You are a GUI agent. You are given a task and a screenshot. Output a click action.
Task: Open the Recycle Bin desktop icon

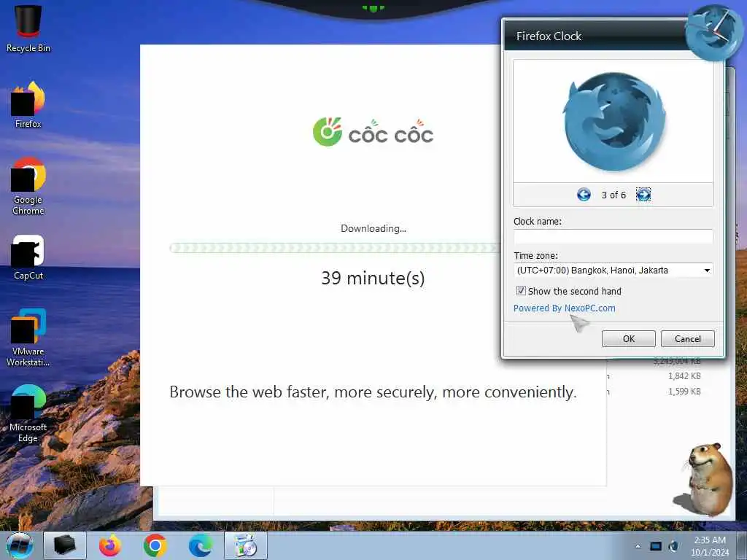tap(28, 28)
